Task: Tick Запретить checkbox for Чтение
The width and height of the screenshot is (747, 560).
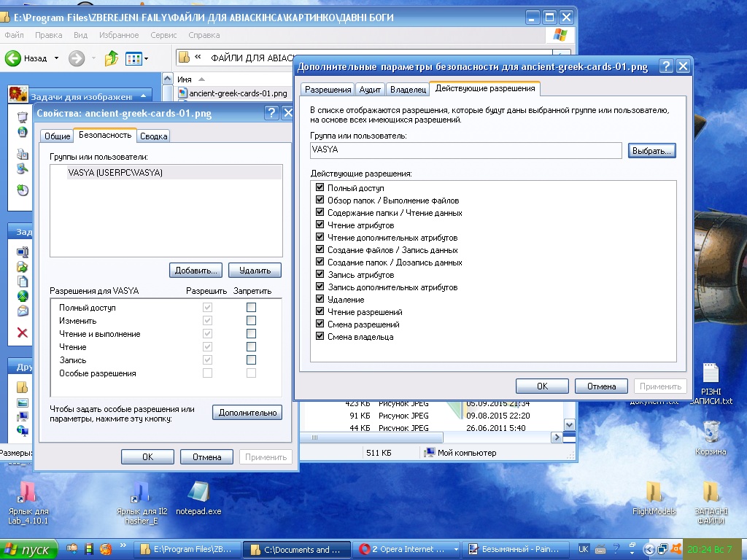Action: tap(251, 346)
